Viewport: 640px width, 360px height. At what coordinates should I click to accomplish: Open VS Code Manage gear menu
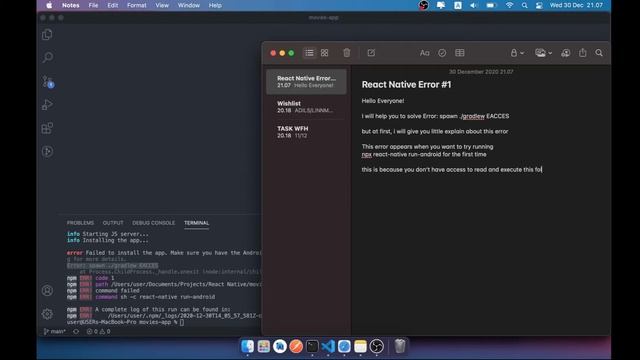[47, 314]
